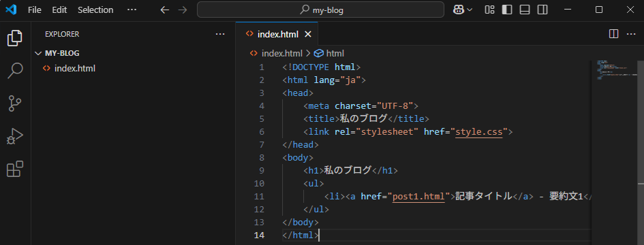644x245 pixels.
Task: Click the opening head tag on line 3
Action: (298, 93)
